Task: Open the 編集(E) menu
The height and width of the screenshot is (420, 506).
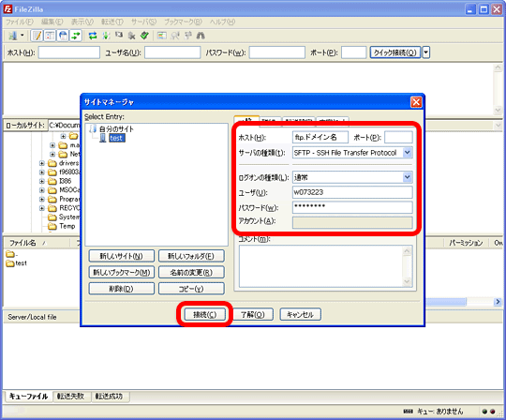Action: (52, 22)
